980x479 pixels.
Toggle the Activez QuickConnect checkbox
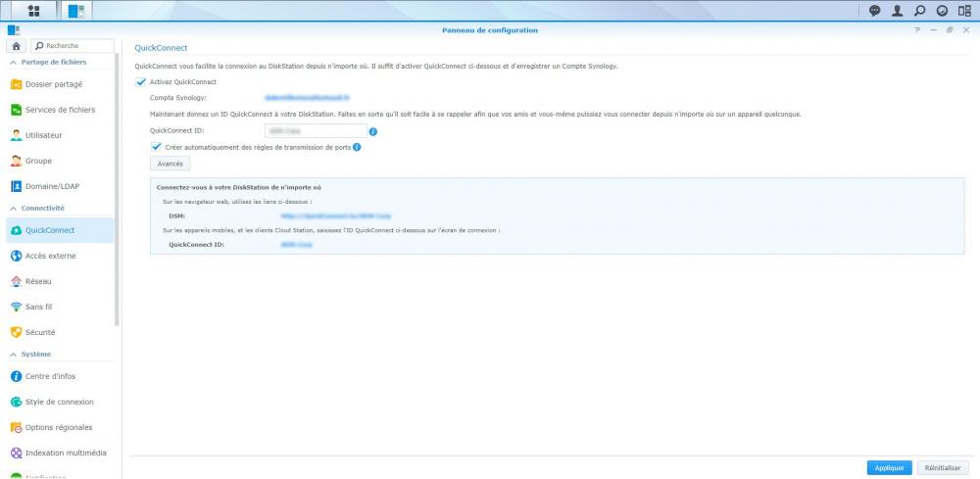(140, 82)
